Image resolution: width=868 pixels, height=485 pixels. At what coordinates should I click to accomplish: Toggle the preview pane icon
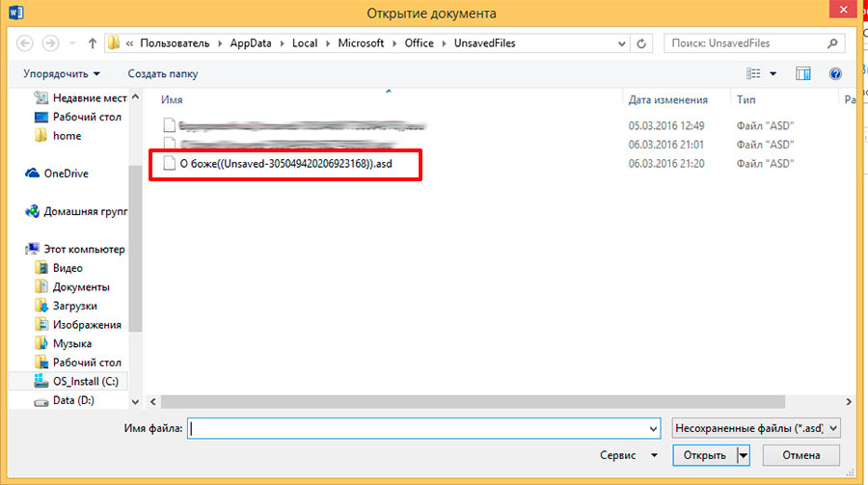[x=802, y=73]
